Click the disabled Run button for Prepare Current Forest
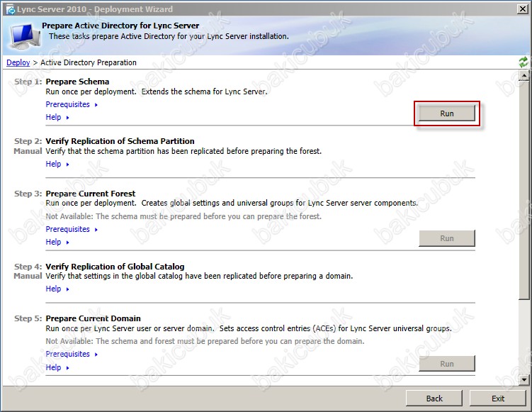Viewport: 532px width, 412px height. (x=446, y=238)
